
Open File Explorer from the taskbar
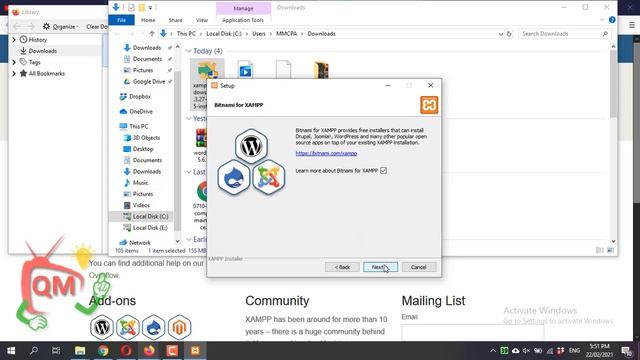pos(80,350)
